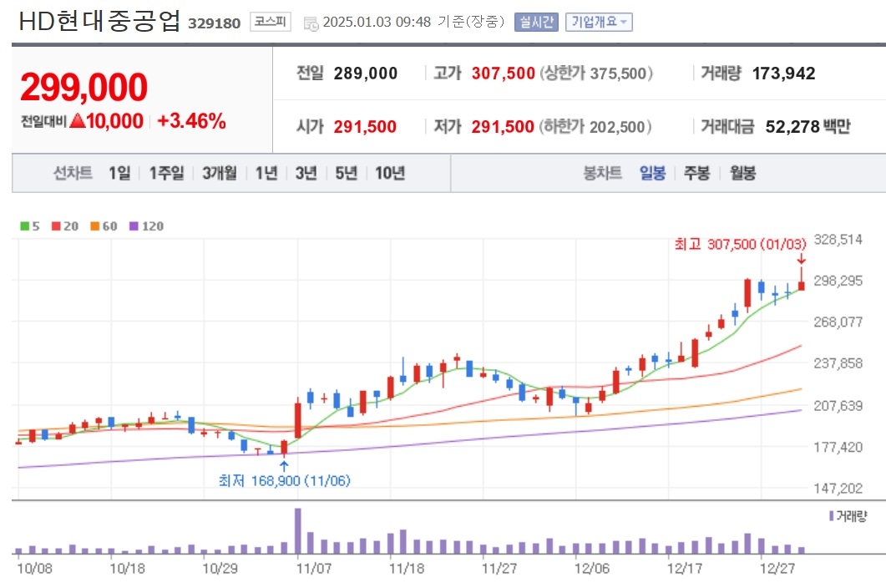The height and width of the screenshot is (588, 886).
Task: Select the 3년 chart period
Action: [x=306, y=173]
